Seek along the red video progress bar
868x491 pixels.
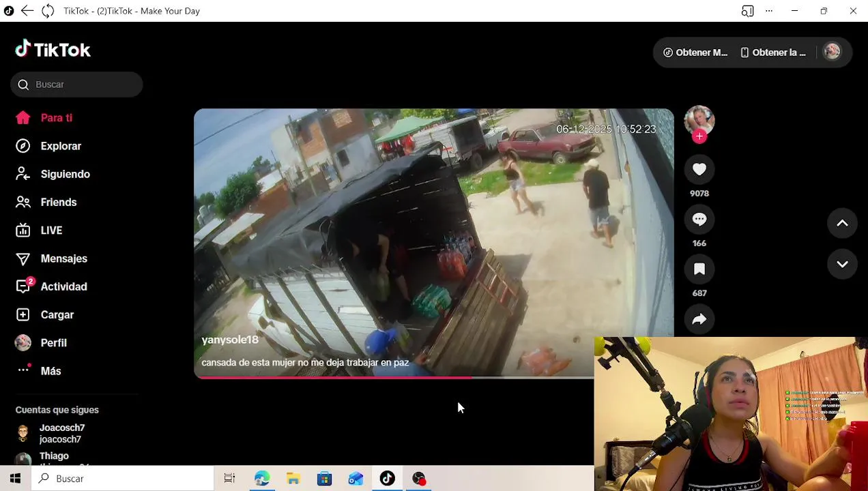click(x=394, y=377)
